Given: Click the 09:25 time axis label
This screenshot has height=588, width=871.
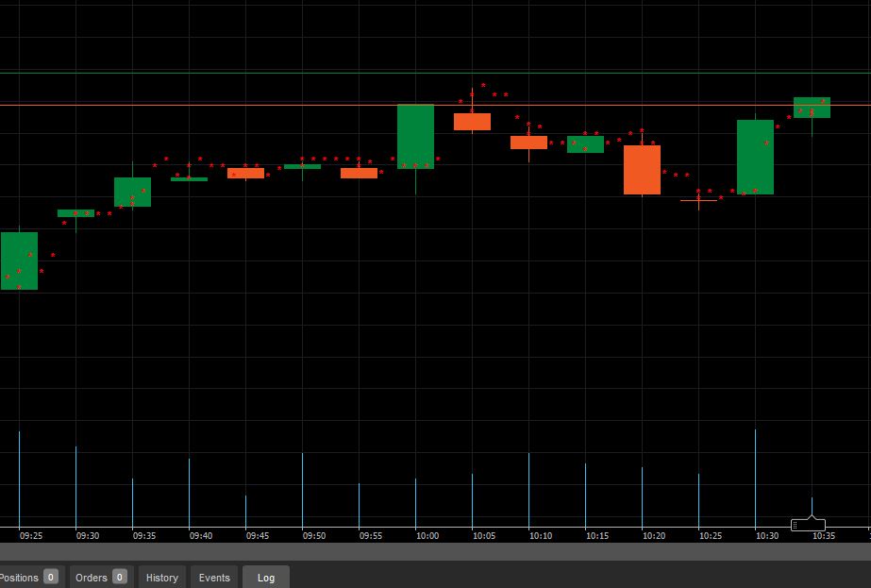Looking at the screenshot, I should [30, 536].
